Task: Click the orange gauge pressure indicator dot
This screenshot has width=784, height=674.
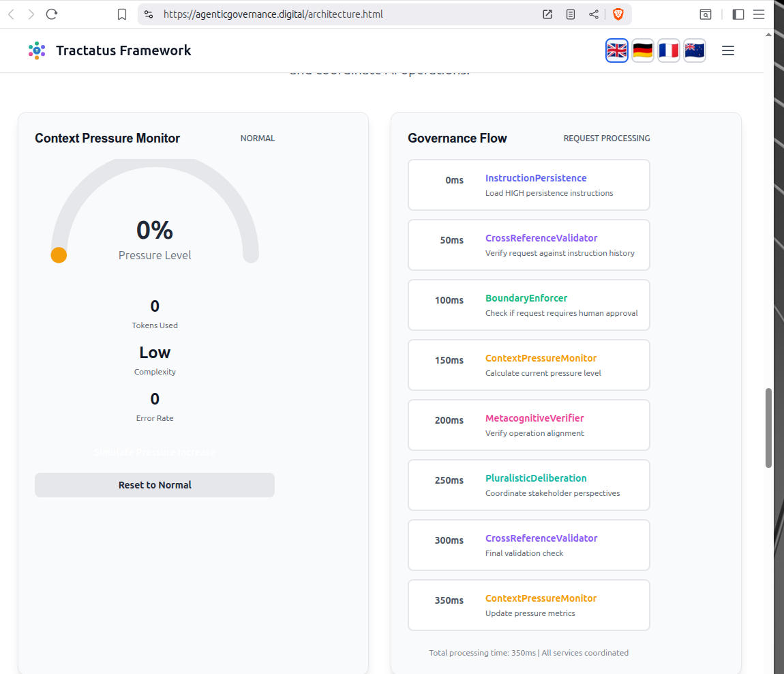Action: 59,255
